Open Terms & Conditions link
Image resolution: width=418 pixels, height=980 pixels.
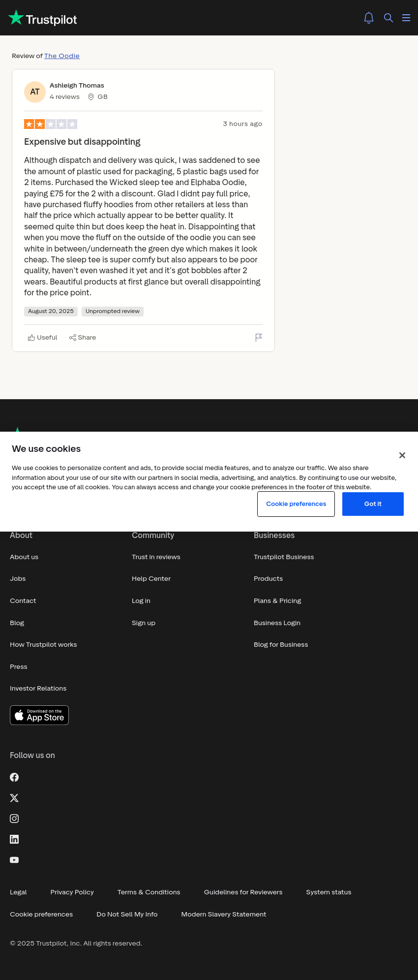pos(149,892)
